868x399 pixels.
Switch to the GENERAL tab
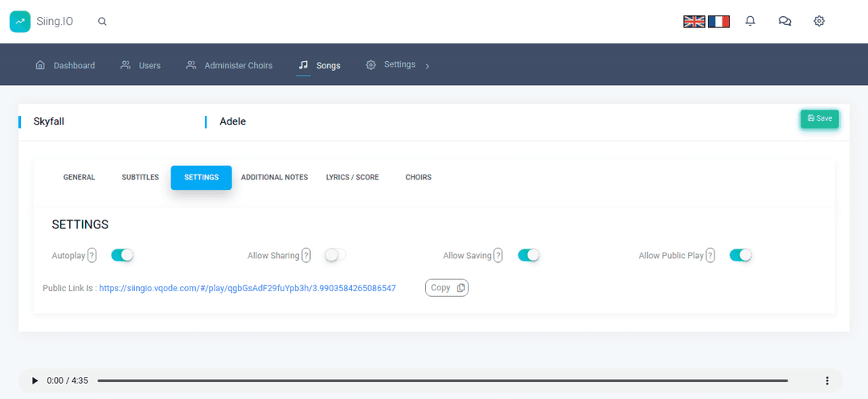pos(79,177)
